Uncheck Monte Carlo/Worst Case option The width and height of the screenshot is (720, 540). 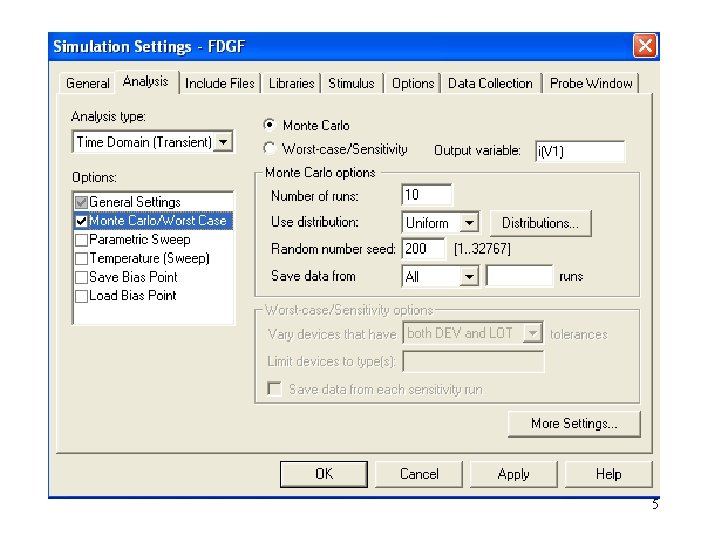pos(81,221)
